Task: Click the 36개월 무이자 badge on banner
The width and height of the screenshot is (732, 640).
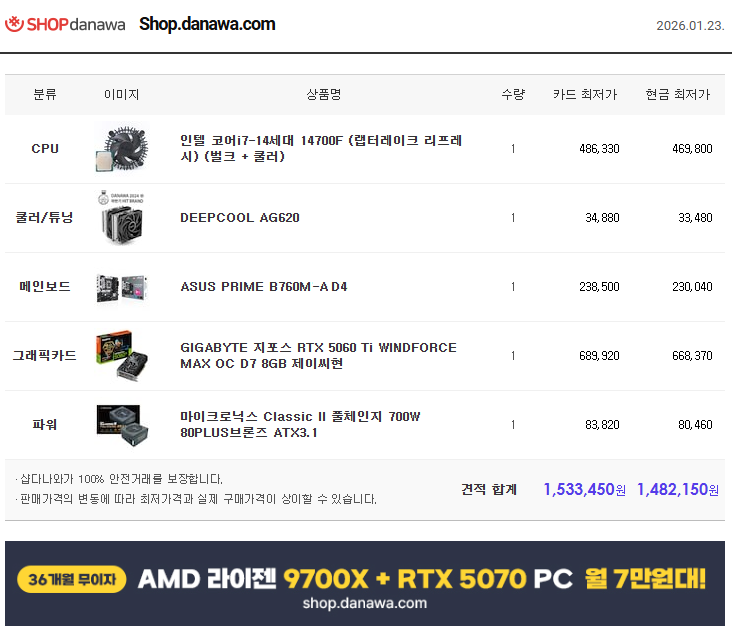Action: (x=72, y=579)
